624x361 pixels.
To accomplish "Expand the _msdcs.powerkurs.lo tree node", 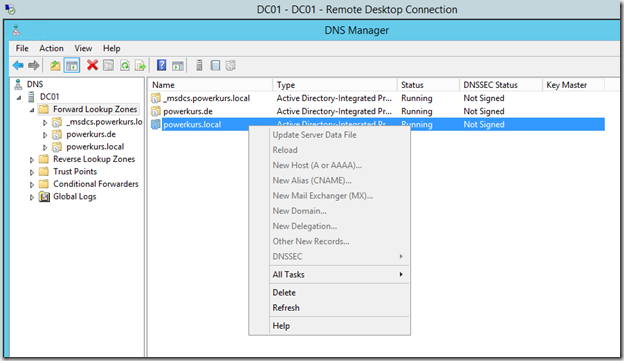I will pos(45,123).
